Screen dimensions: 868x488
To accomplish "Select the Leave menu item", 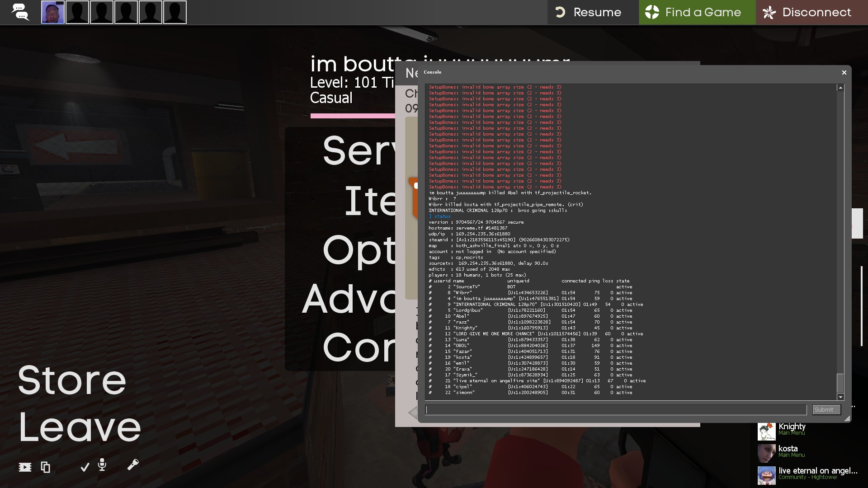I will click(80, 427).
